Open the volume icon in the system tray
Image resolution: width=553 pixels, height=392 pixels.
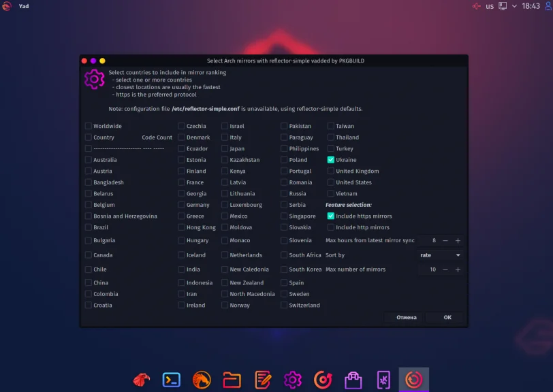(474, 6)
